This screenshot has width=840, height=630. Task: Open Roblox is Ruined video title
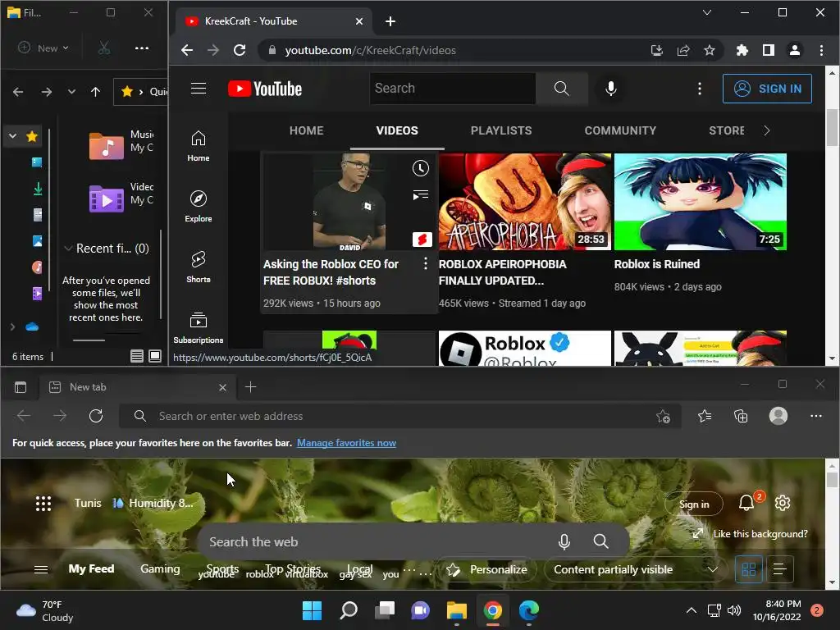click(x=657, y=264)
